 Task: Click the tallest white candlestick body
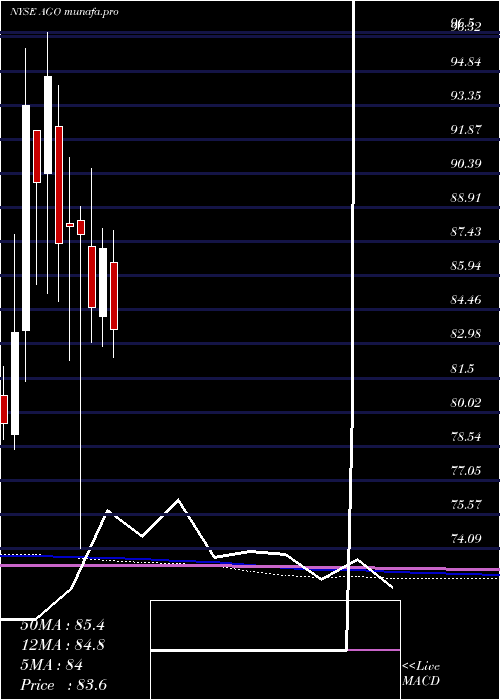click(x=26, y=218)
